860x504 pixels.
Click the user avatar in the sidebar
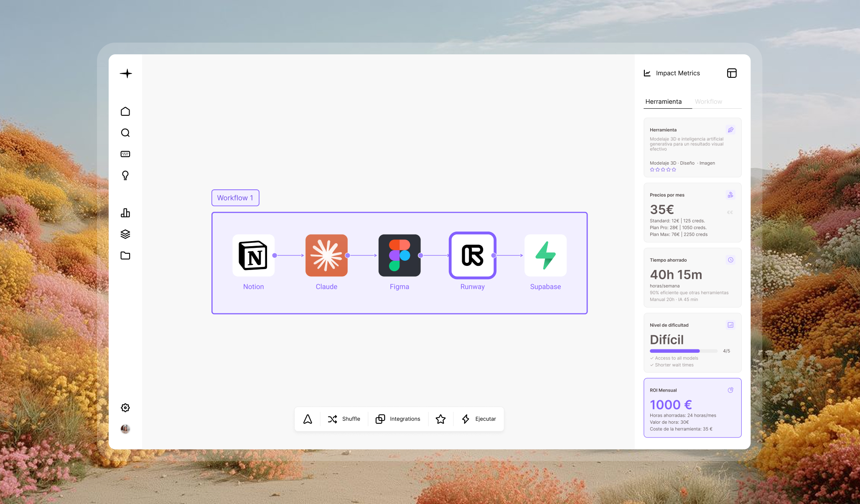coord(125,429)
